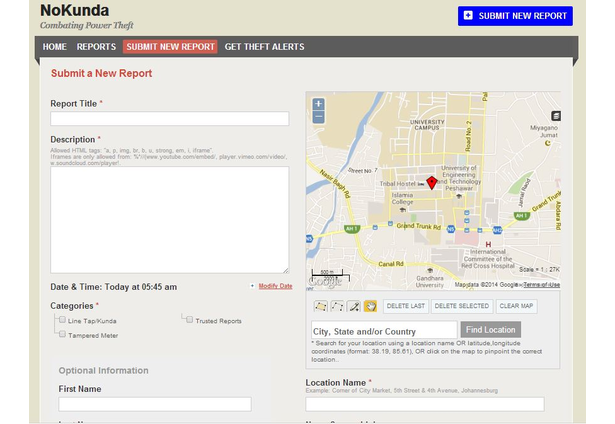
Task: Click the 'Categories' field label
Action: coord(72,306)
